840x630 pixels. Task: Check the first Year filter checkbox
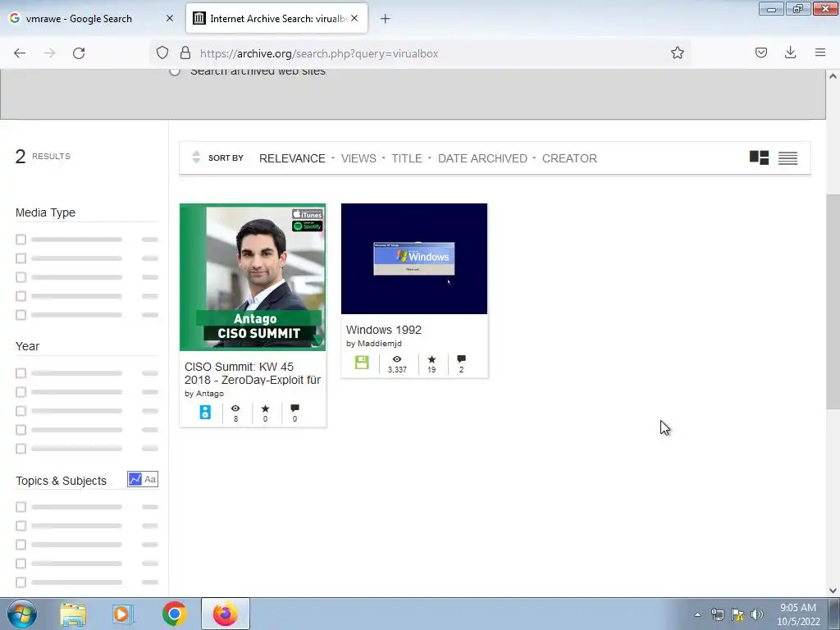[x=21, y=373]
